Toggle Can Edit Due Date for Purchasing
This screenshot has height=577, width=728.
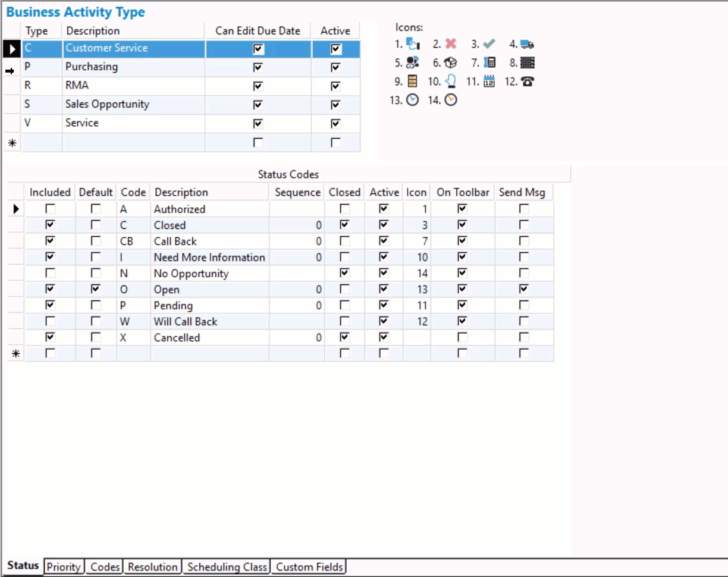256,67
